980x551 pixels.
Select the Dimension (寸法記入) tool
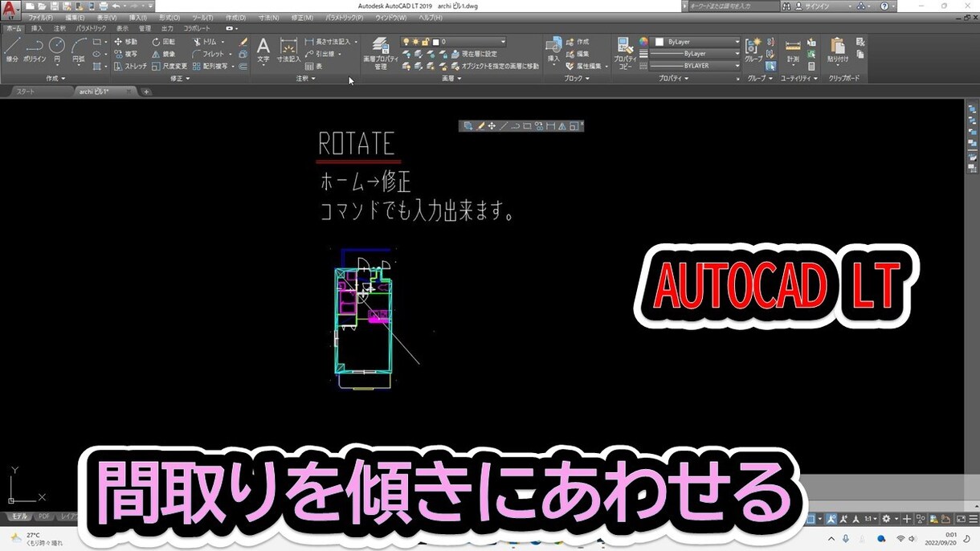(289, 50)
